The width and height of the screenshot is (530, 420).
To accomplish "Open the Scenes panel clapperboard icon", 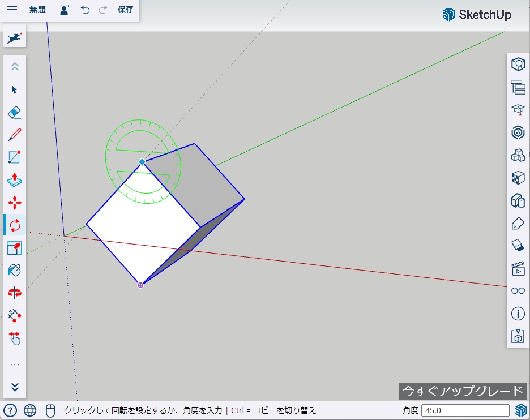I will (518, 268).
